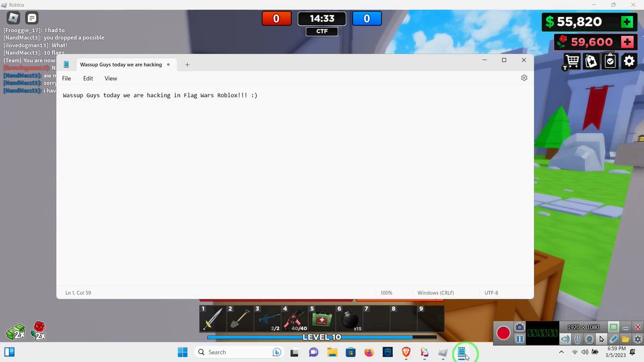The width and height of the screenshot is (644, 362).
Task: Take a screenshot with recorder camera icon
Action: pyautogui.click(x=519, y=327)
